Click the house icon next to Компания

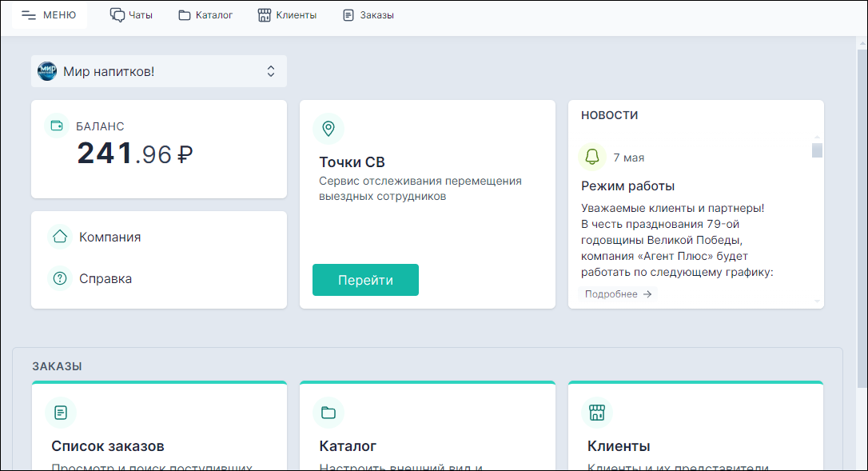click(x=61, y=237)
